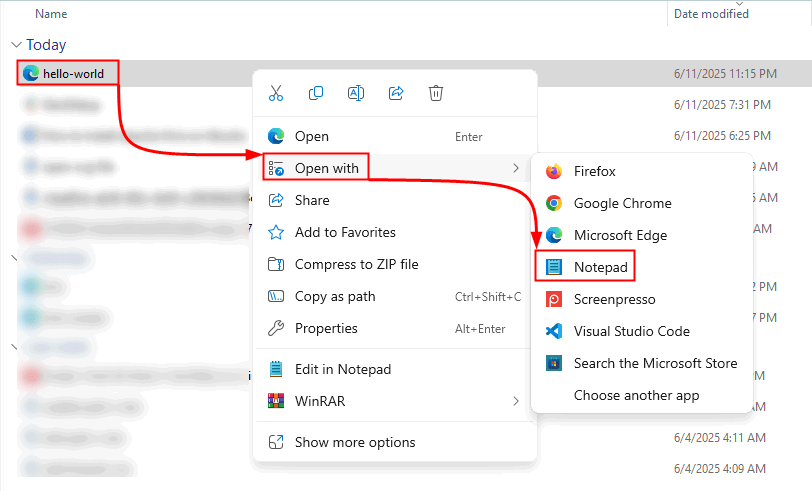
Task: Choose Google Chrome from submenu
Action: pos(622,203)
